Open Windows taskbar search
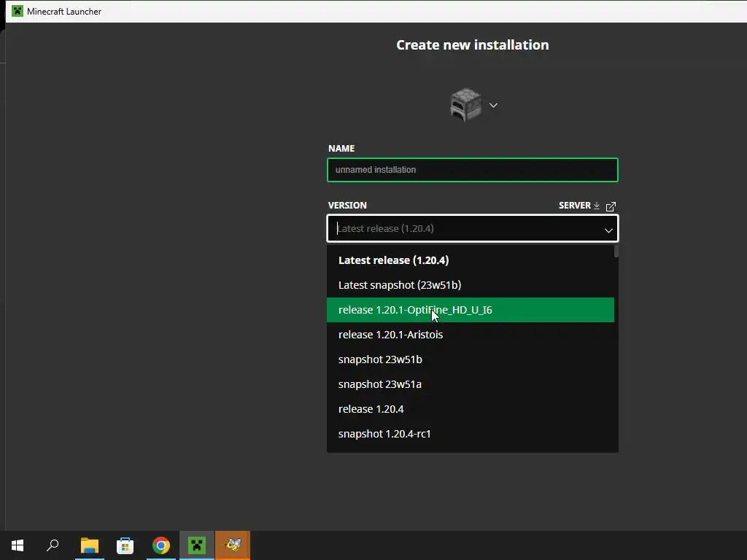 [x=53, y=545]
